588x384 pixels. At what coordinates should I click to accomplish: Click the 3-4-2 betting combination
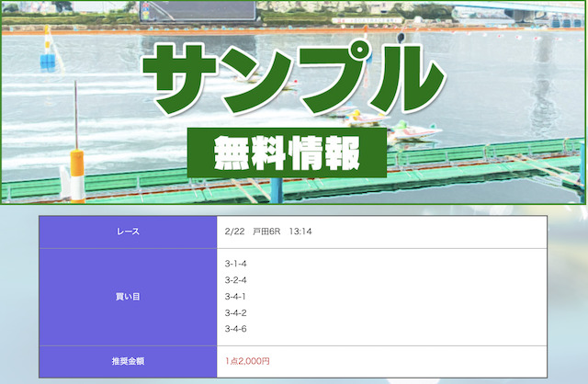[235, 313]
